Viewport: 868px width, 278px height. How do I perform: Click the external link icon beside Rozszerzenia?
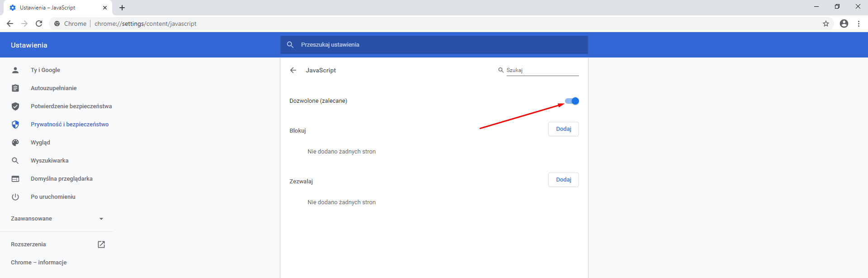pos(101,244)
